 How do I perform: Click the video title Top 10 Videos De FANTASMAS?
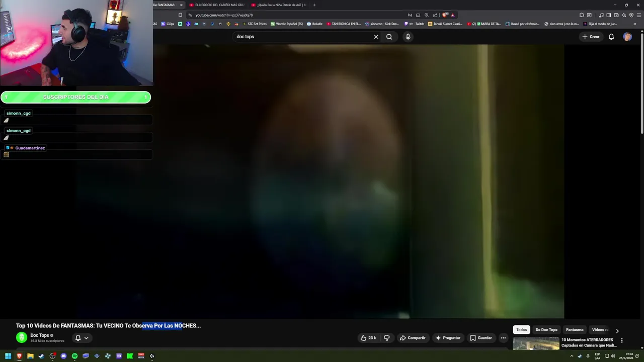coord(108,326)
